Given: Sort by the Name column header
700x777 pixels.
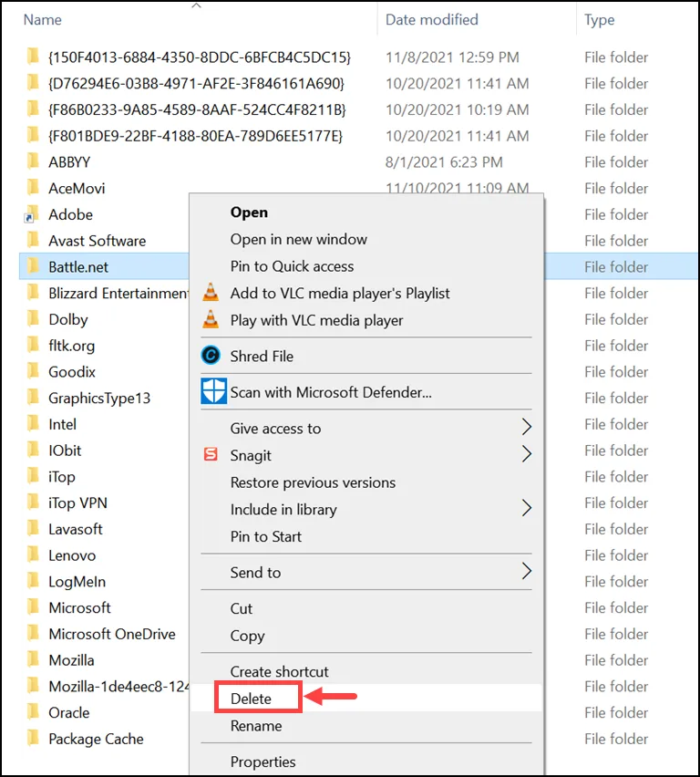Looking at the screenshot, I should [x=43, y=19].
